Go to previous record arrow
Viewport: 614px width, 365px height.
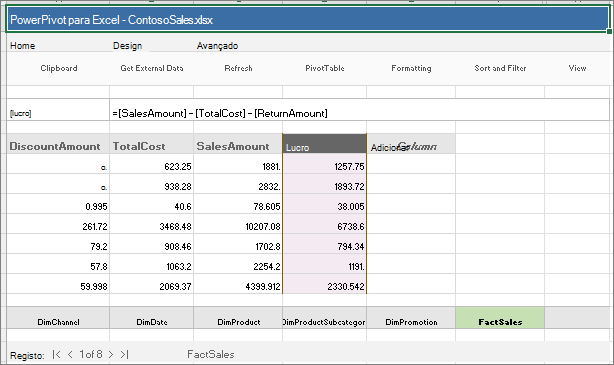70,354
